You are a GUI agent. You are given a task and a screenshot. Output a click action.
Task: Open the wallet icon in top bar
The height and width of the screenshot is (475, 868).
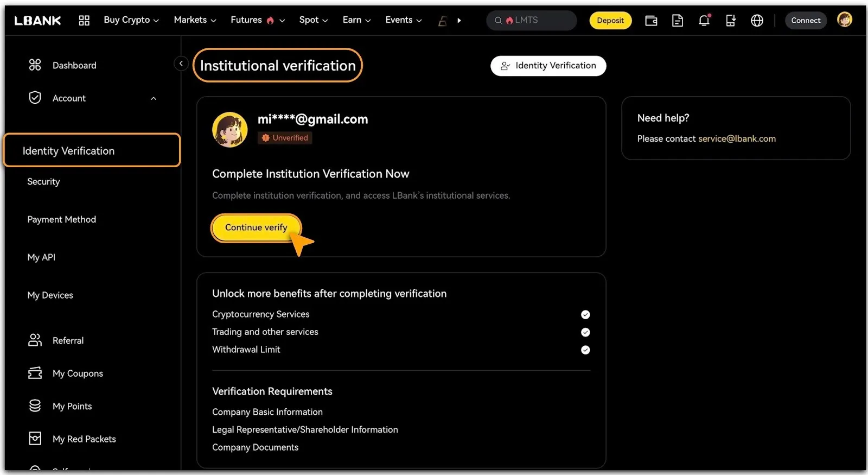(x=651, y=21)
